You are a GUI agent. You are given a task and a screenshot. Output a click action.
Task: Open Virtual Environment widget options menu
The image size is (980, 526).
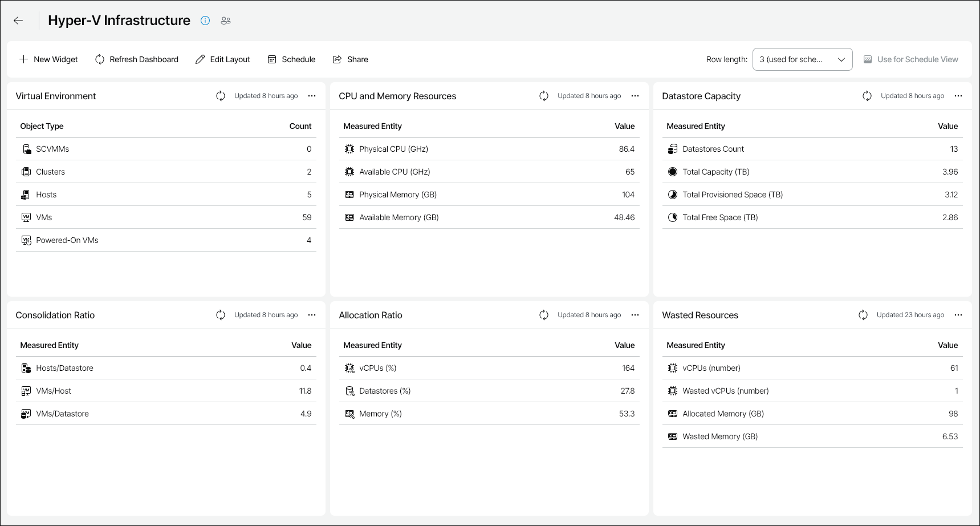(x=312, y=96)
